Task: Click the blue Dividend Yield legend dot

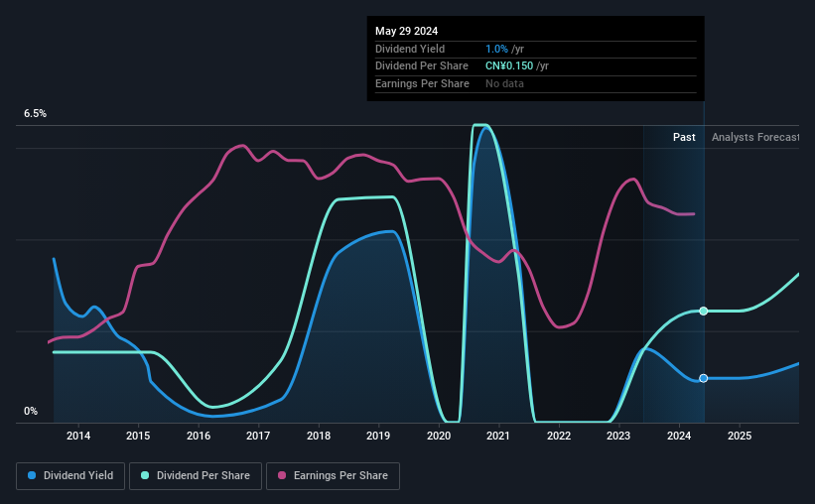Action: (x=32, y=475)
